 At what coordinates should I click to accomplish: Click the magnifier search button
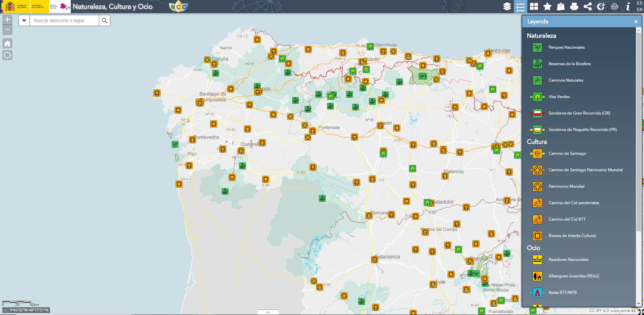click(x=105, y=20)
